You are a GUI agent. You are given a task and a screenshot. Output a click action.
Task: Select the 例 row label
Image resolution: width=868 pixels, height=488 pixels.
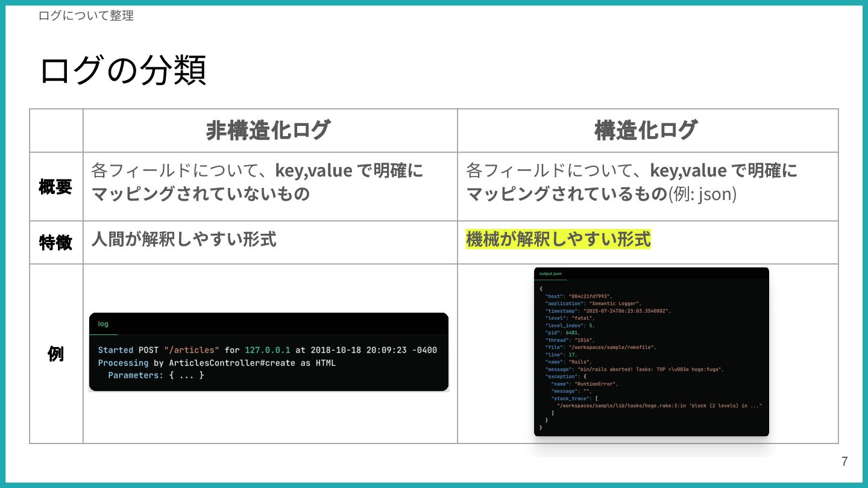(55, 354)
